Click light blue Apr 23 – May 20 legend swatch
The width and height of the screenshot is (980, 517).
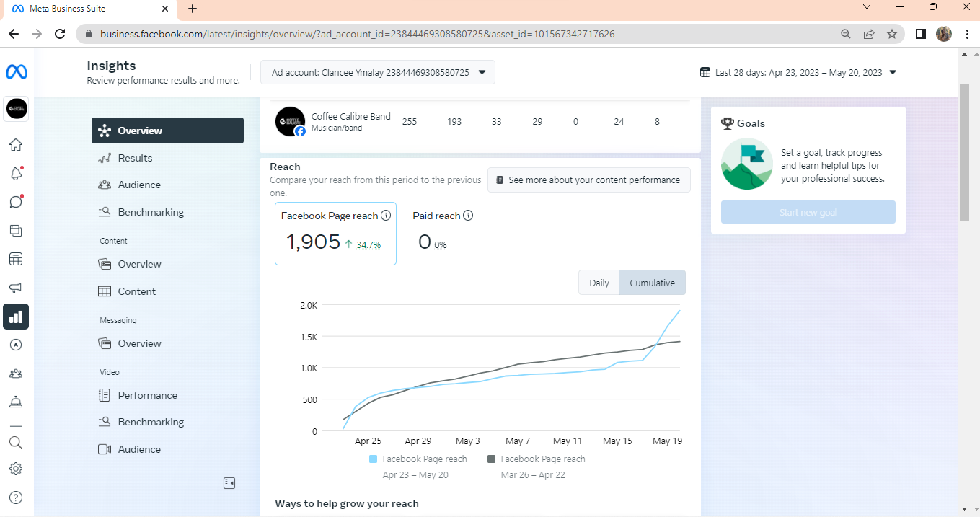[373, 459]
